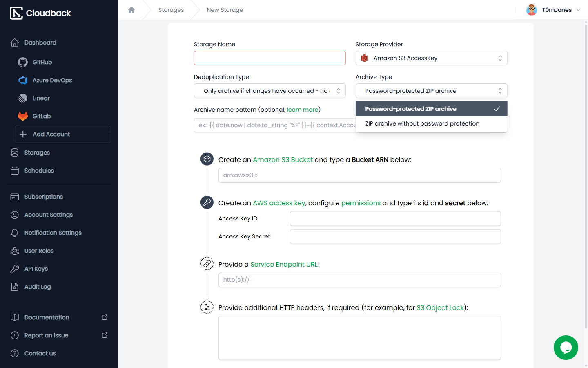588x368 pixels.
Task: Click the GitHub account icon
Action: point(23,62)
